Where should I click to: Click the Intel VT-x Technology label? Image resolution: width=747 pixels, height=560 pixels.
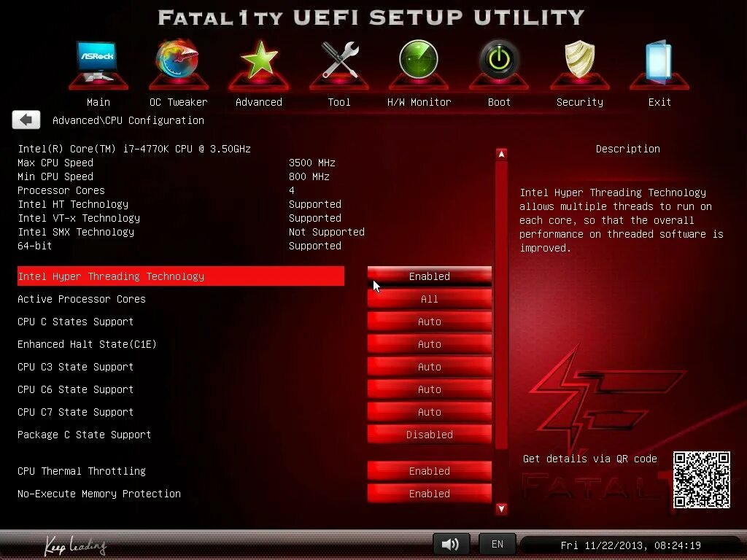pos(79,218)
